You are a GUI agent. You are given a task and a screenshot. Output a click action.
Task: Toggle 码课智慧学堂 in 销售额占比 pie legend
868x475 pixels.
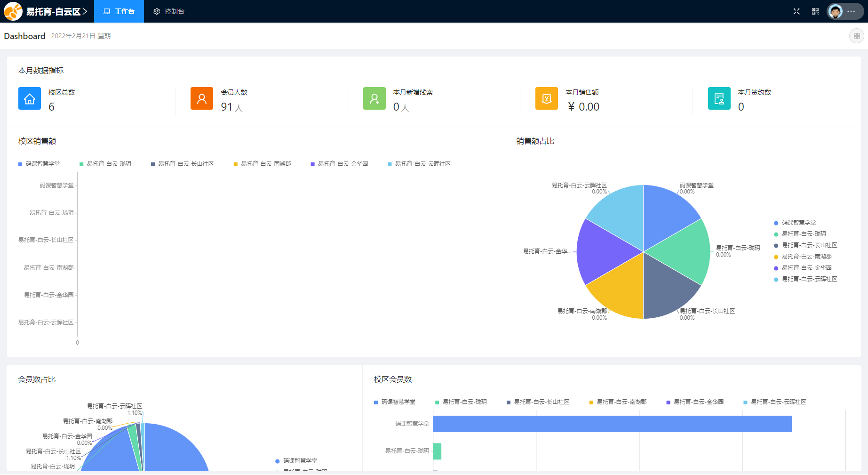795,223
